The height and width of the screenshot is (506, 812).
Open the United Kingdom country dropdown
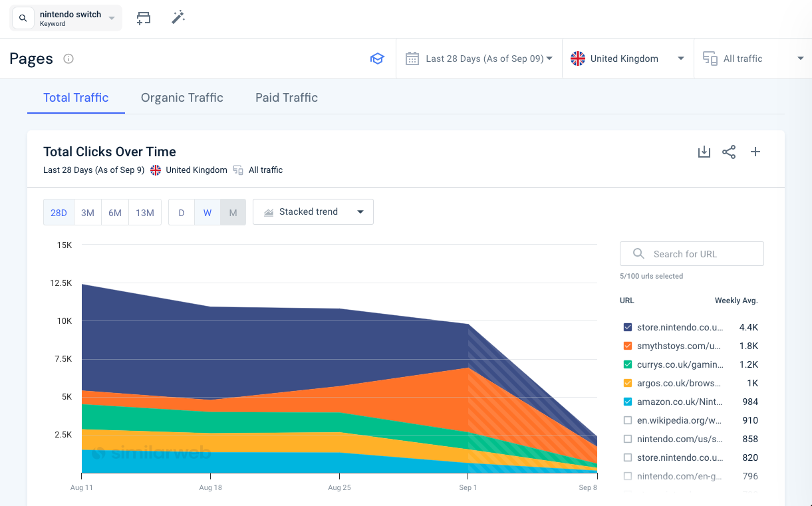(627, 59)
